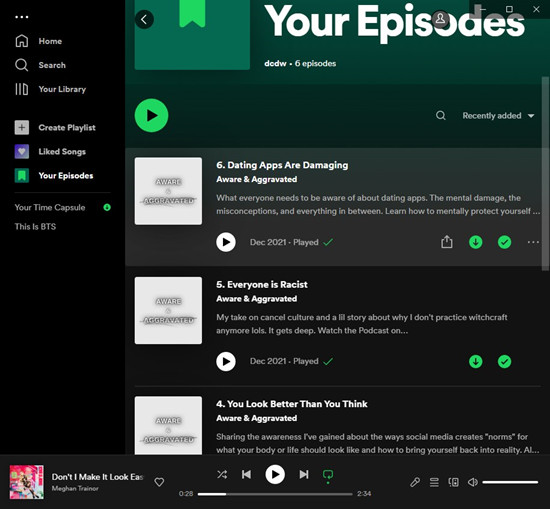This screenshot has height=509, width=550.
Task: Share the Dating Apps Are Damaging episode
Action: [x=447, y=242]
